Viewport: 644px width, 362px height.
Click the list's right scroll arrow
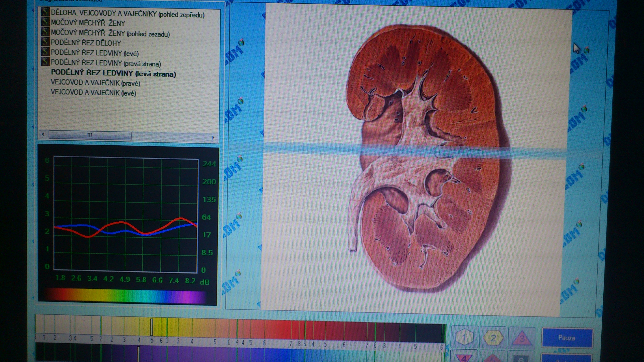tap(213, 137)
